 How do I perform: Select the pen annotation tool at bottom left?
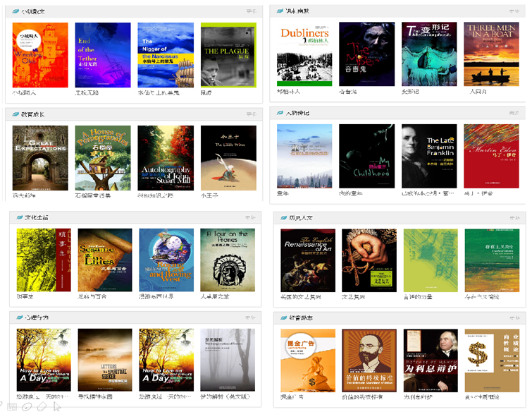(x=27, y=406)
